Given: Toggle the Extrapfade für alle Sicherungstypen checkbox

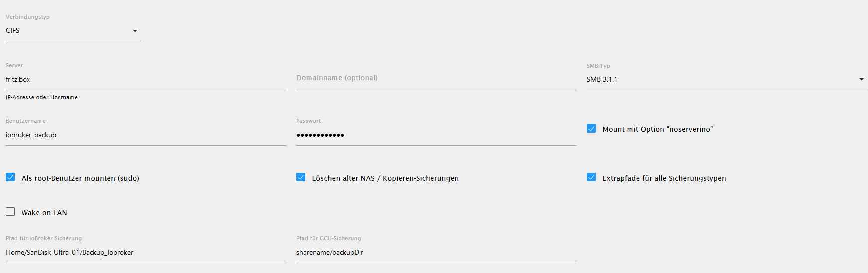Looking at the screenshot, I should 591,177.
